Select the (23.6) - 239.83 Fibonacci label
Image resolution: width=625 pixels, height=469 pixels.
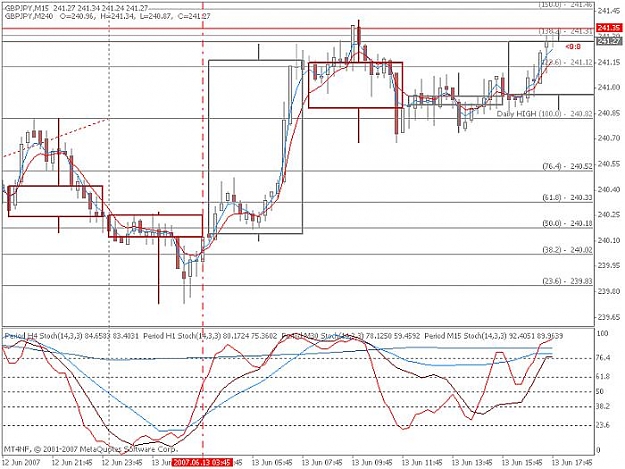point(568,281)
